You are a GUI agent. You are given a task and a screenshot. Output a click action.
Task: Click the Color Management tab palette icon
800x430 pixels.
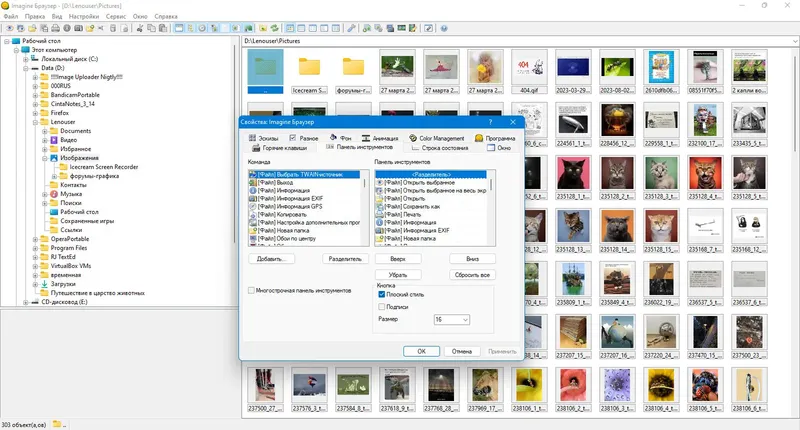pos(413,138)
